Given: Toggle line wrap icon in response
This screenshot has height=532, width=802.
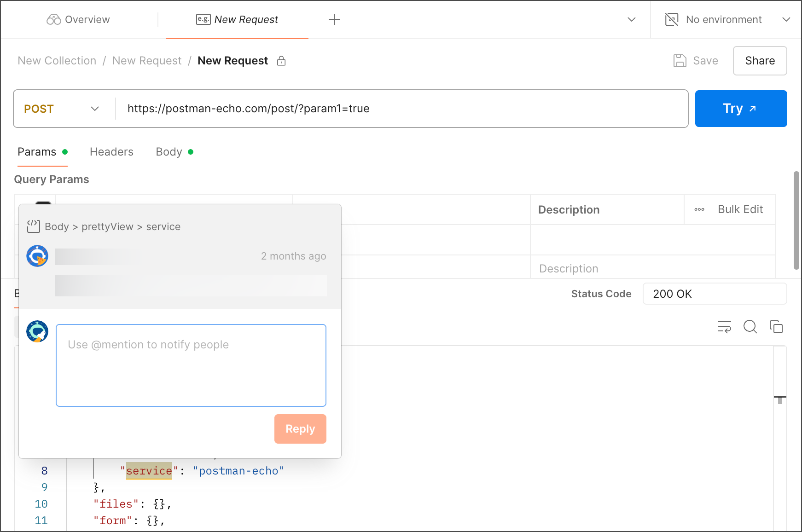Looking at the screenshot, I should tap(725, 327).
